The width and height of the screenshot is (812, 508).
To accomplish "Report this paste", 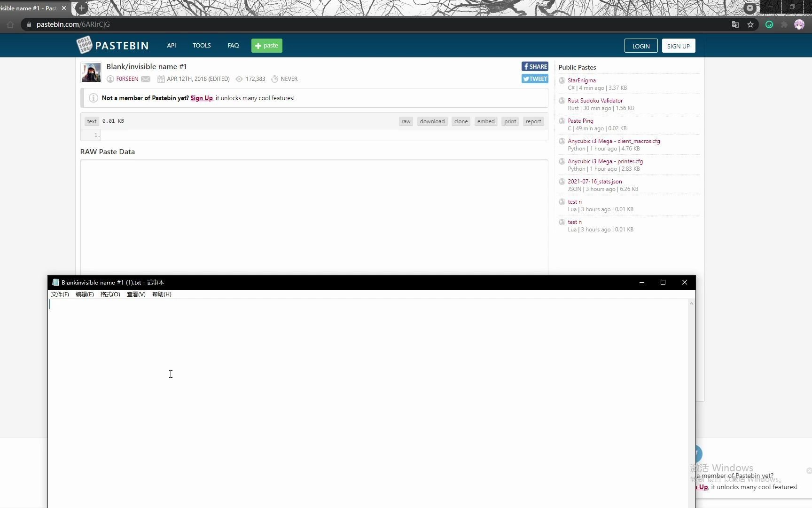I will tap(533, 121).
